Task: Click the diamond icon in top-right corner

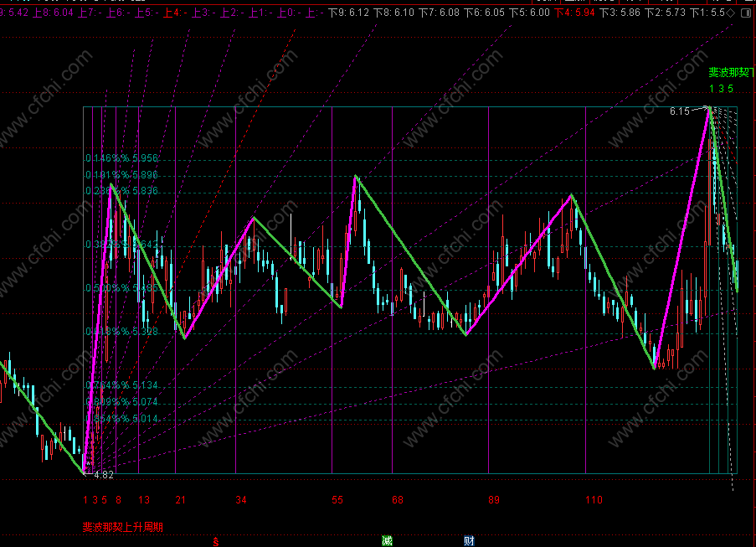Action: tap(731, 13)
